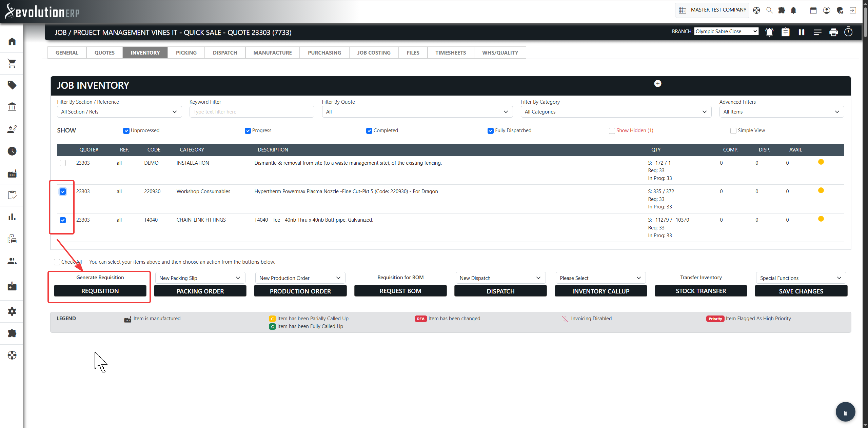Open the calendar icon in the top bar
This screenshot has height=428, width=868.
pos(813,11)
